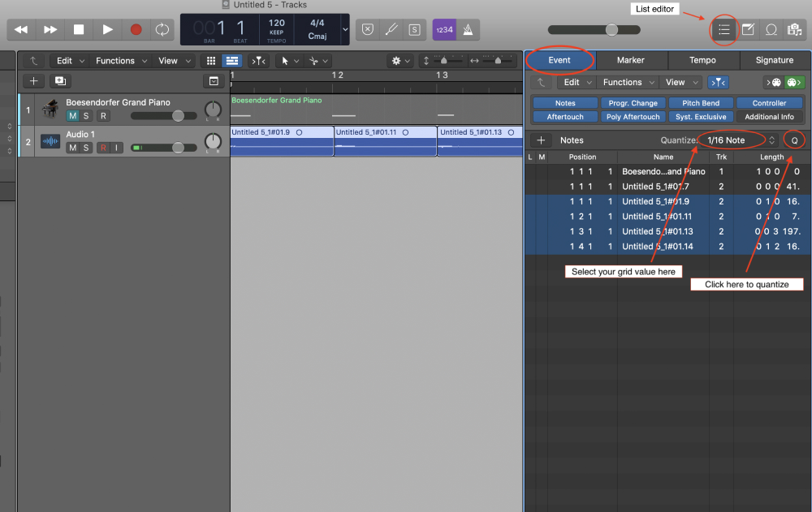This screenshot has height=512, width=812.
Task: Open the Media Browsers icon
Action: pyautogui.click(x=794, y=29)
